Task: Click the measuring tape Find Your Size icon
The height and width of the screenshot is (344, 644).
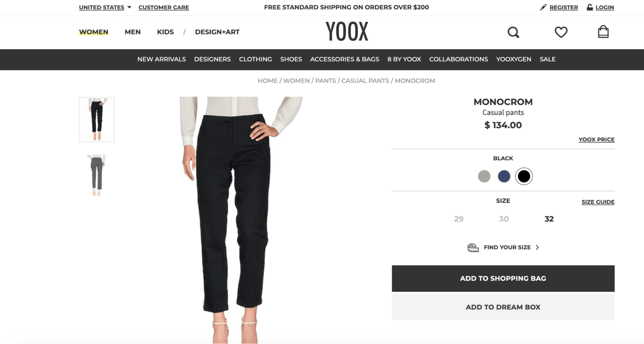Action: pos(473,247)
